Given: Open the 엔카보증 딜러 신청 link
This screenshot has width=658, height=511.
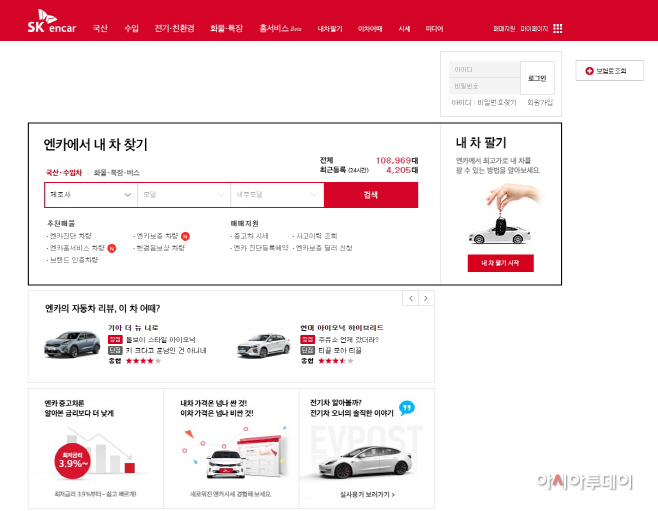Looking at the screenshot, I should click(x=323, y=248).
